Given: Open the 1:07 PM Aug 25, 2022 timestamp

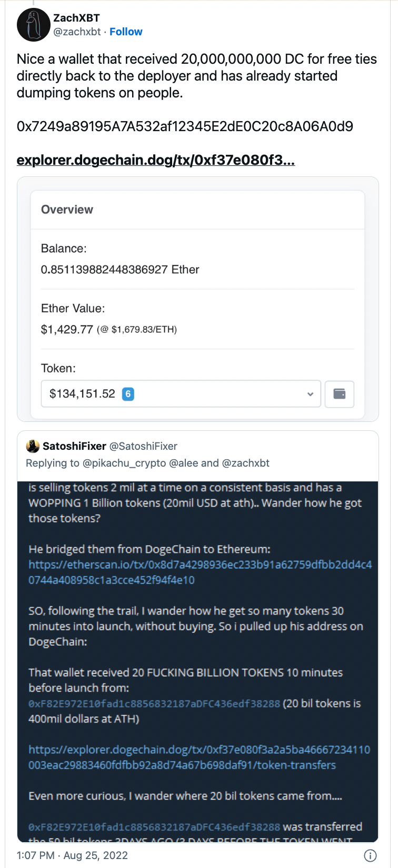Looking at the screenshot, I should pos(72,855).
